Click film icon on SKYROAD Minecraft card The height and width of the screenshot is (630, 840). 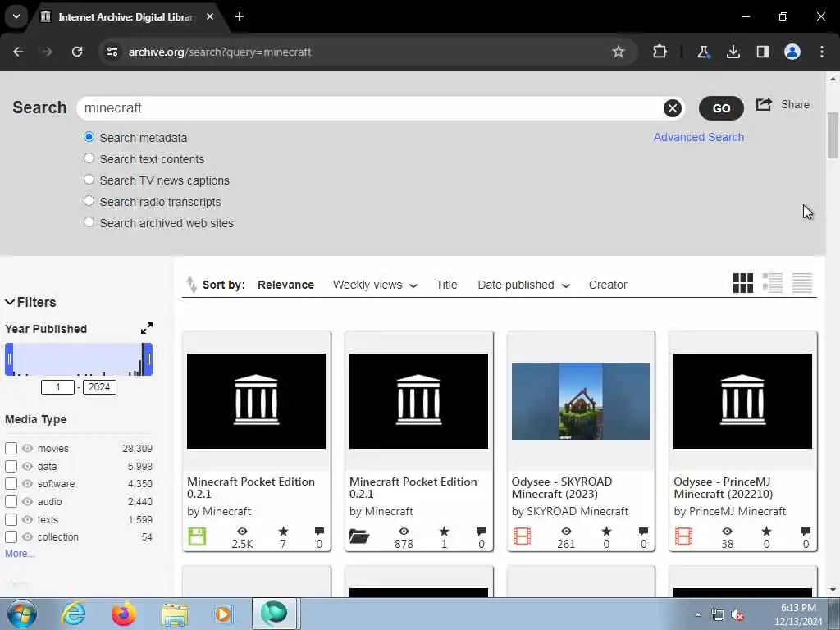point(522,536)
